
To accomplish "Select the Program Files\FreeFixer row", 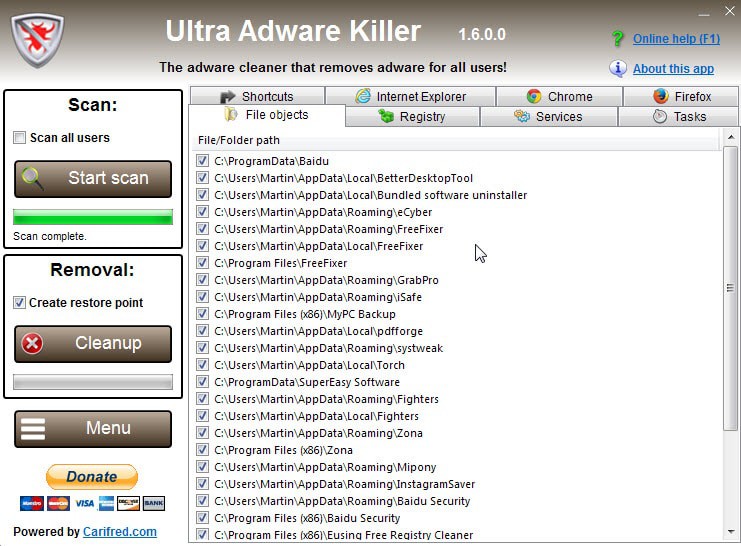I will coord(281,263).
